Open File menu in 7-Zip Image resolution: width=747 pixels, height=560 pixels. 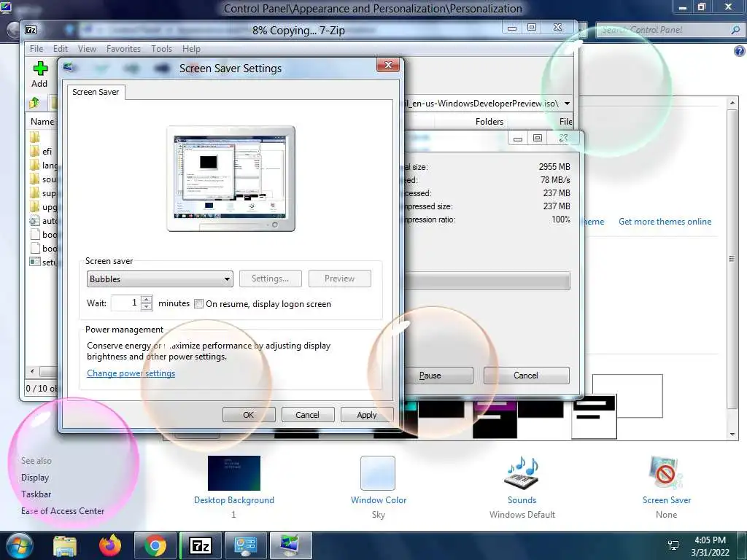[36, 49]
